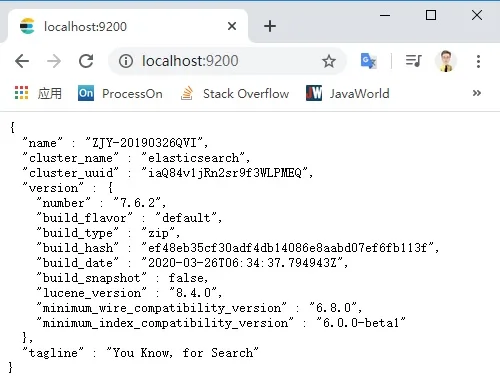Open the Google Translate extension icon
Image resolution: width=500 pixels, height=388 pixels.
click(x=368, y=61)
